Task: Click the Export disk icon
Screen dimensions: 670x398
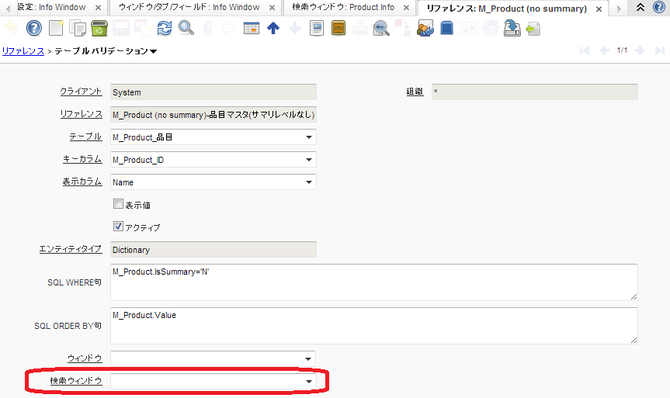Action: [x=512, y=29]
